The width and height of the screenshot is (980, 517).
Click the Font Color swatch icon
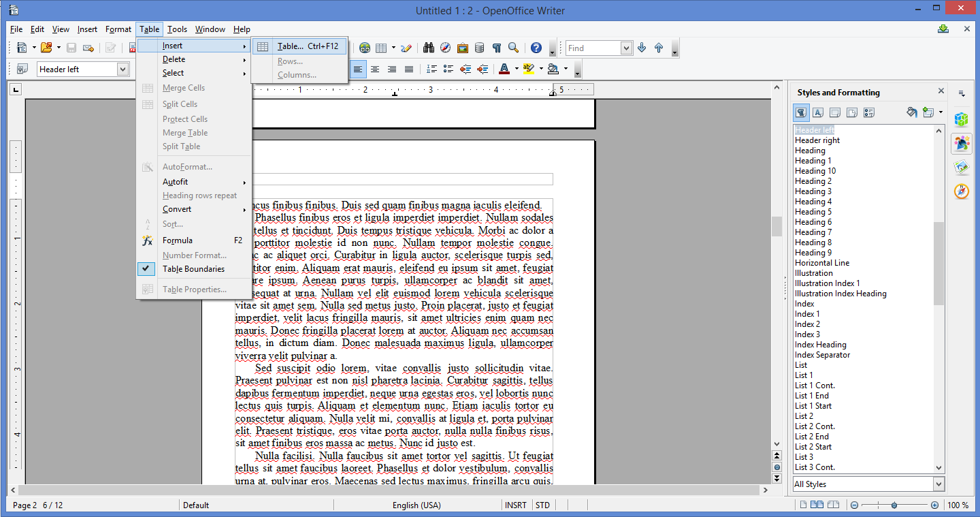[504, 69]
